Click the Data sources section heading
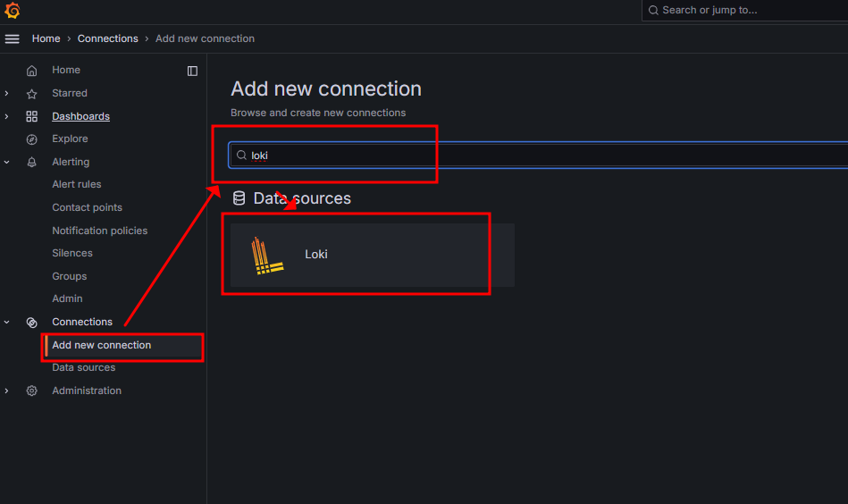This screenshot has height=504, width=848. pyautogui.click(x=302, y=198)
